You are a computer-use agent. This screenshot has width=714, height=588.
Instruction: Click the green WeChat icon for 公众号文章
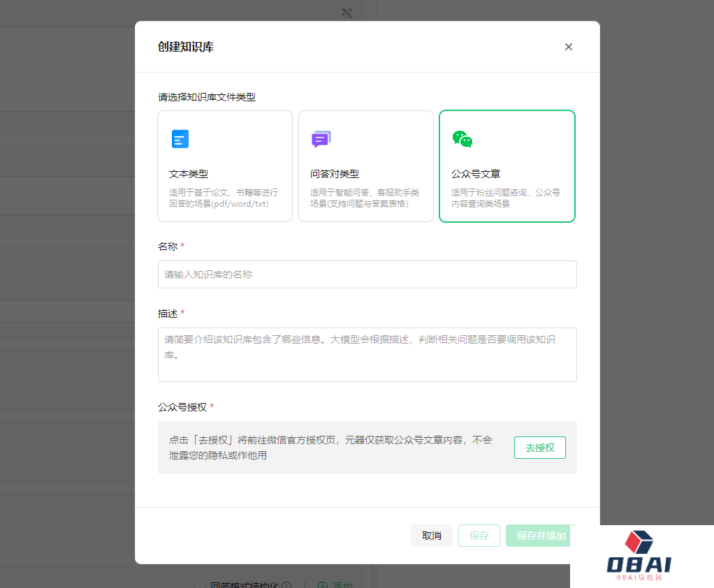tap(462, 139)
